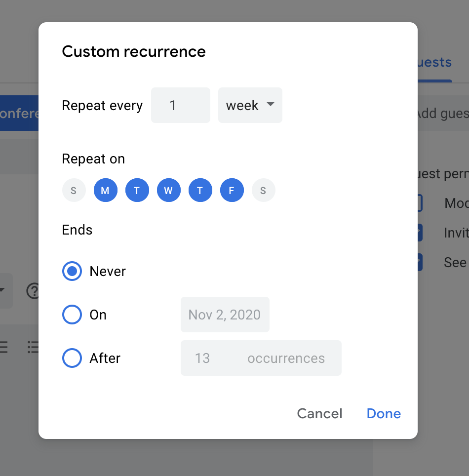
Task: Deselect Wednesday repeat day
Action: 168,190
